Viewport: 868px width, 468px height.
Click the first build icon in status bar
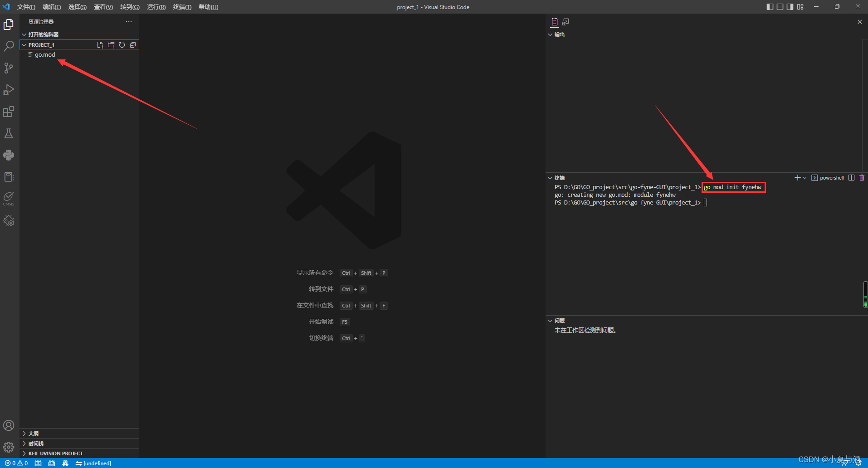(38, 463)
